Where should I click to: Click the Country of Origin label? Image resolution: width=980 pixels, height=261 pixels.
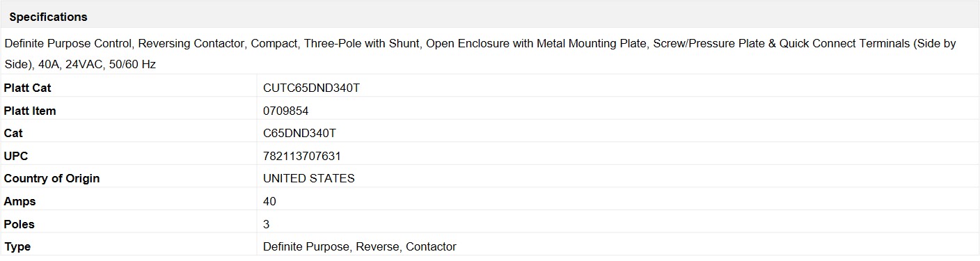pos(52,178)
